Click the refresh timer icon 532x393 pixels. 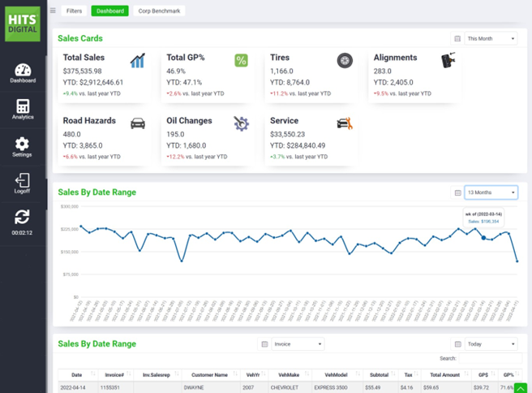point(23,217)
